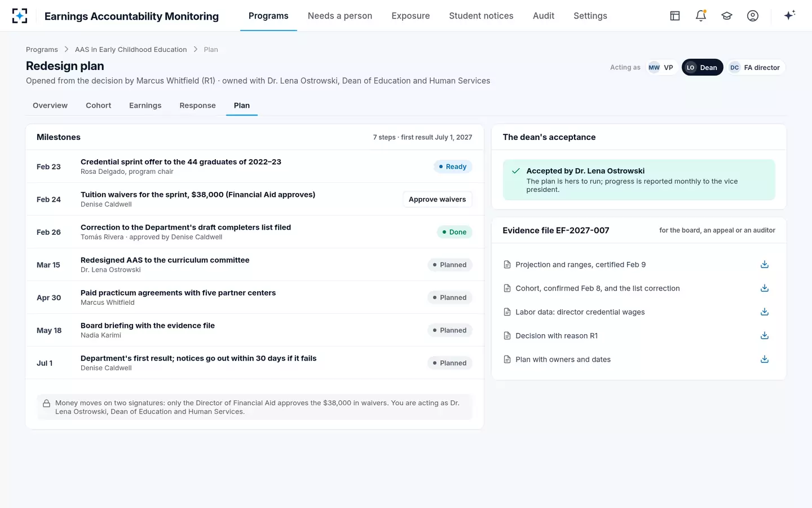Download Cohort confirmed Feb 8 file
The image size is (812, 508).
765,288
